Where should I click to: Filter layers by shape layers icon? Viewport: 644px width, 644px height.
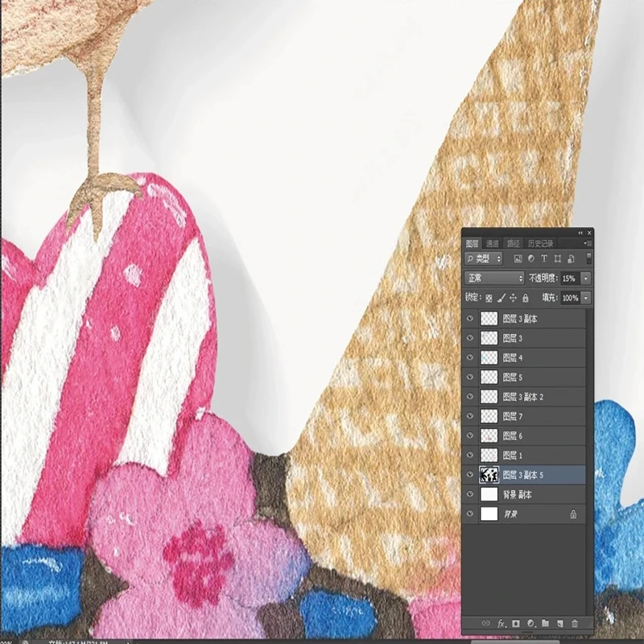pos(558,258)
